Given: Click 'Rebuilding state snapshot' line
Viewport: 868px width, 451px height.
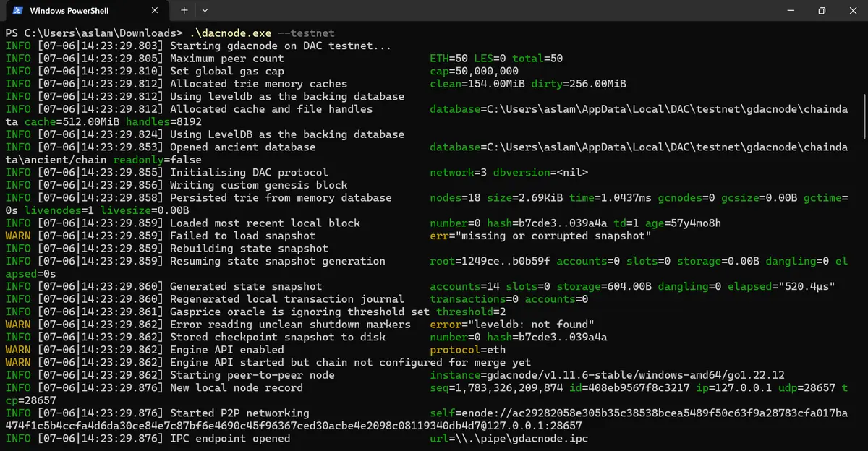Looking at the screenshot, I should [x=249, y=248].
